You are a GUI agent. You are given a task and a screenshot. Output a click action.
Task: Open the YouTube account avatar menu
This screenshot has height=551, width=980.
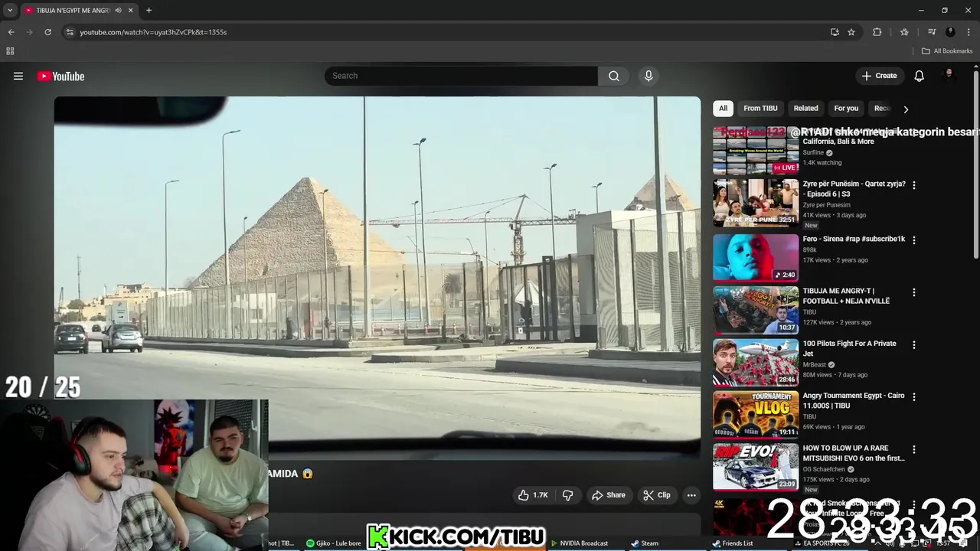coord(949,74)
